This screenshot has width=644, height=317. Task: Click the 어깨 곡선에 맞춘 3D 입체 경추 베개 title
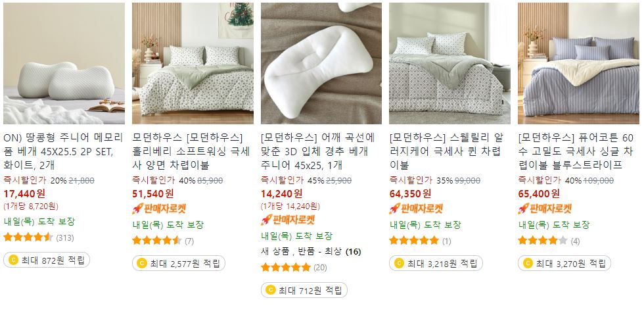(318, 151)
